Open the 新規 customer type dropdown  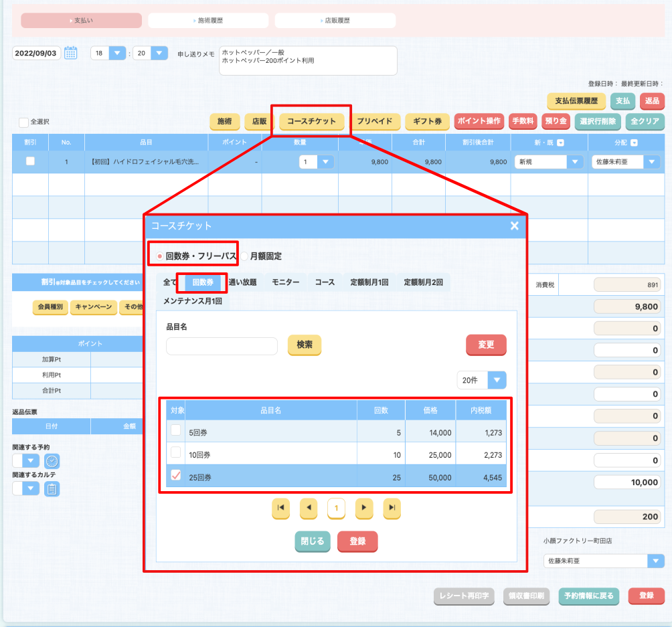pos(574,162)
